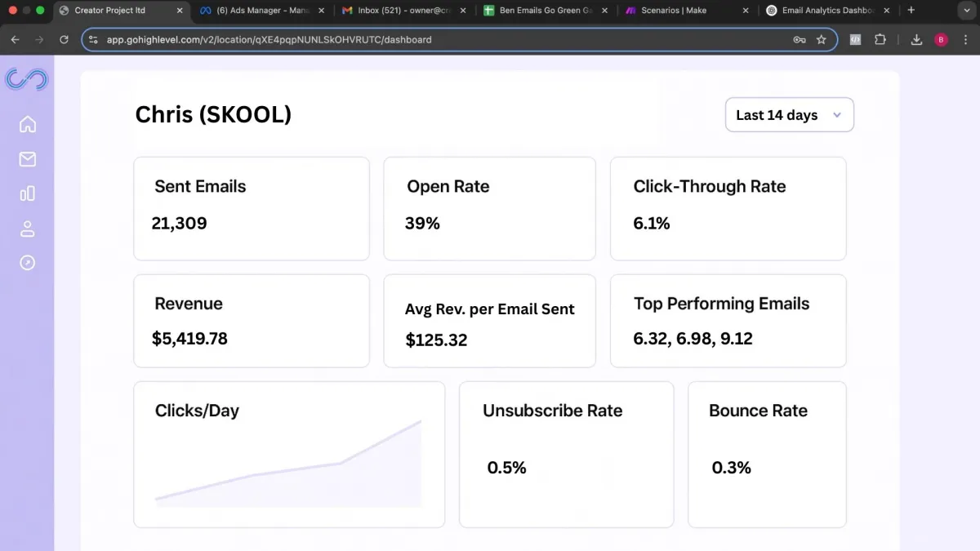Viewport: 980px width, 551px height.
Task: Open the contacts (person) sidebar icon
Action: pos(28,229)
